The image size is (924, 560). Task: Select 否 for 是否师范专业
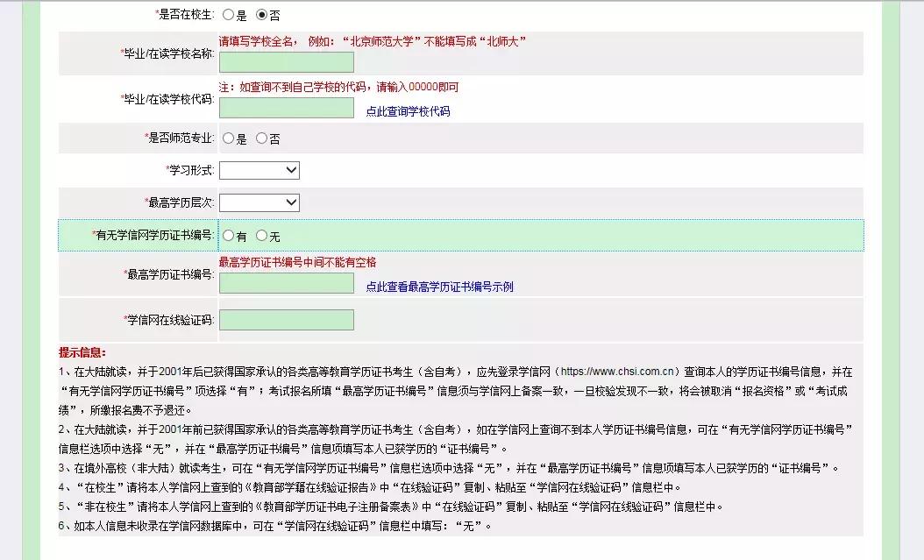pos(260,138)
